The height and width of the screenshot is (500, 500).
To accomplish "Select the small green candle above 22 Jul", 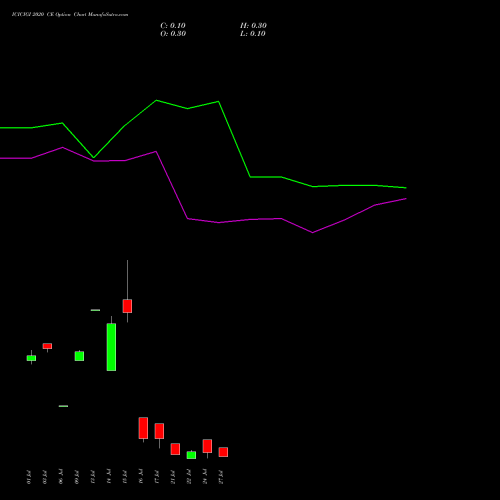I will [x=191, y=455].
